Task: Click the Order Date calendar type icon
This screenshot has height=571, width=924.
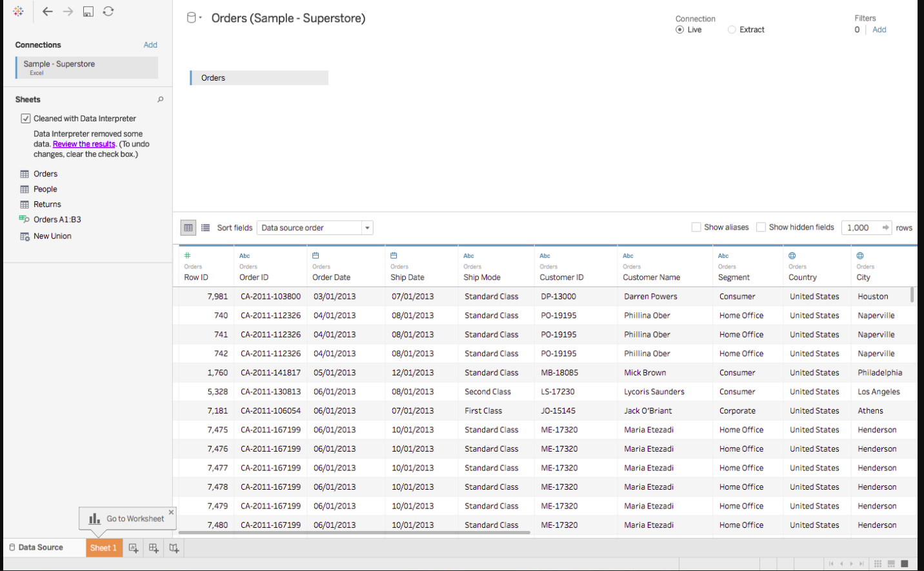Action: [316, 255]
